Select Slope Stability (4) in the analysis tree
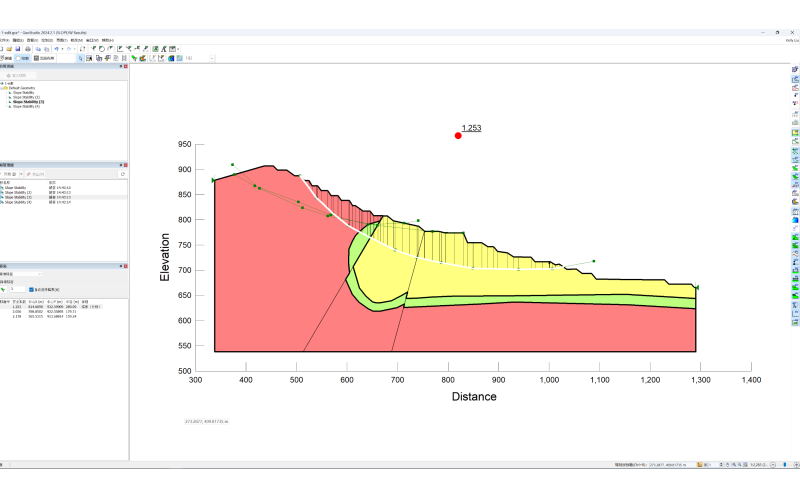The image size is (800, 500). (x=26, y=106)
